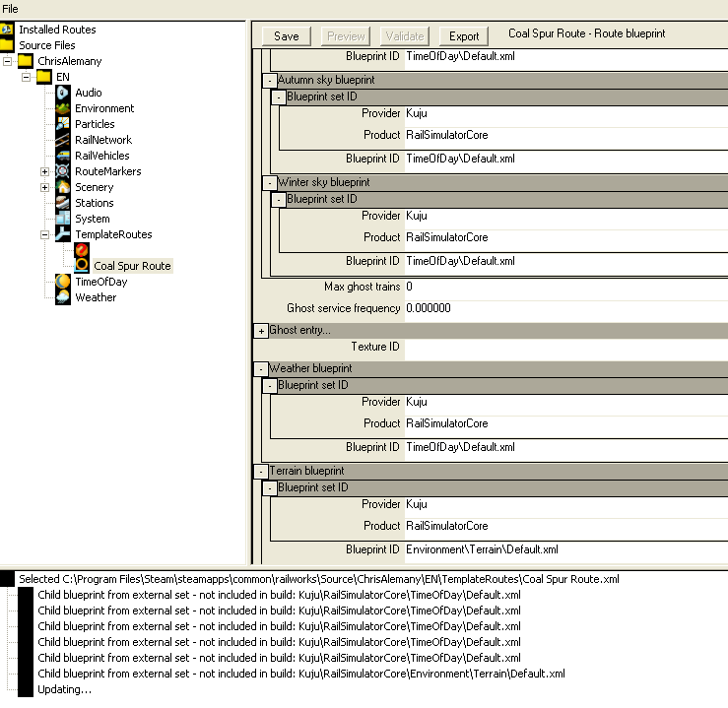
Task: Click the Max ghost trains value field
Action: [x=563, y=287]
